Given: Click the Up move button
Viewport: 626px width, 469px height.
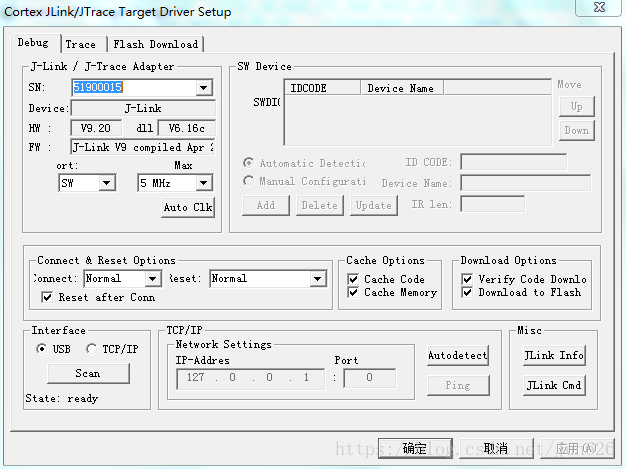Looking at the screenshot, I should 576,107.
